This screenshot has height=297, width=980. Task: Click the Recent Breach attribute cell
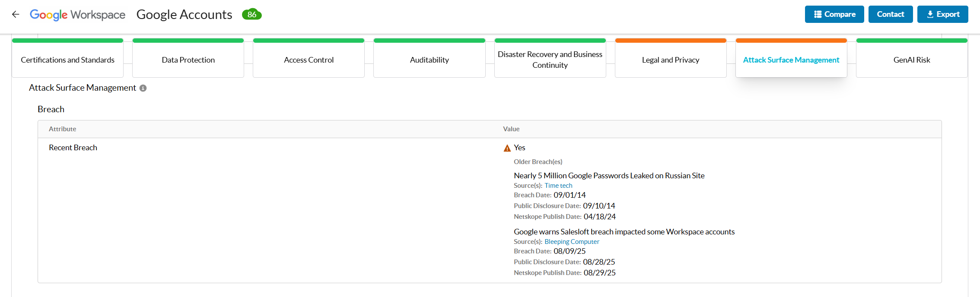pyautogui.click(x=73, y=148)
